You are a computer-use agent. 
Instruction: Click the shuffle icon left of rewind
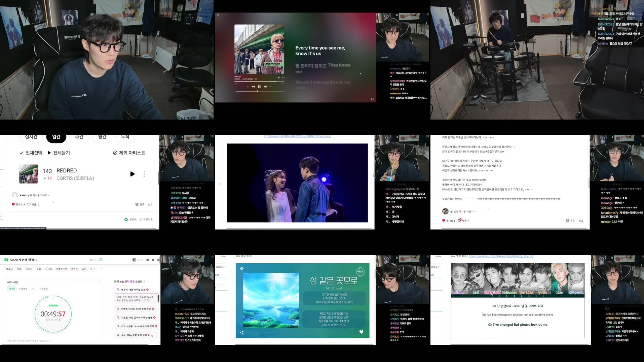click(248, 87)
